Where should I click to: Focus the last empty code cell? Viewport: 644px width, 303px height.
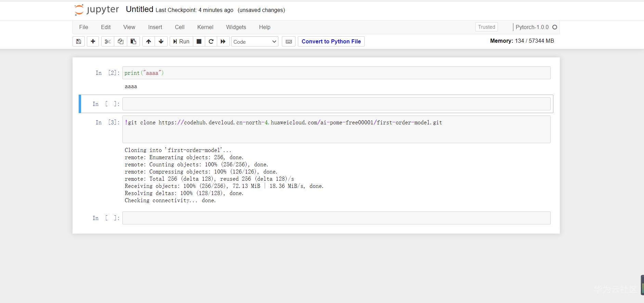(x=337, y=218)
